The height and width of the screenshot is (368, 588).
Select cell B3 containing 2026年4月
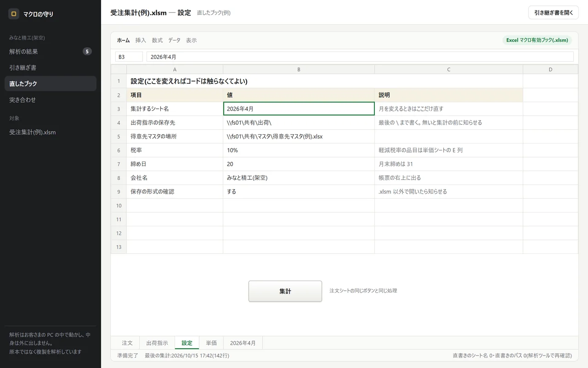(299, 109)
